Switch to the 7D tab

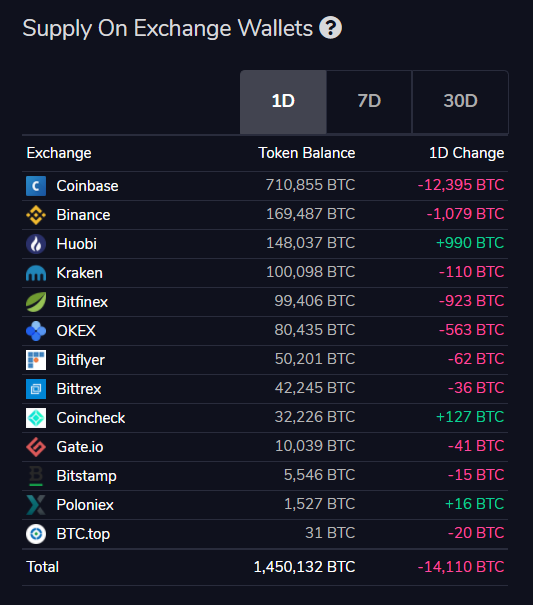pyautogui.click(x=369, y=102)
